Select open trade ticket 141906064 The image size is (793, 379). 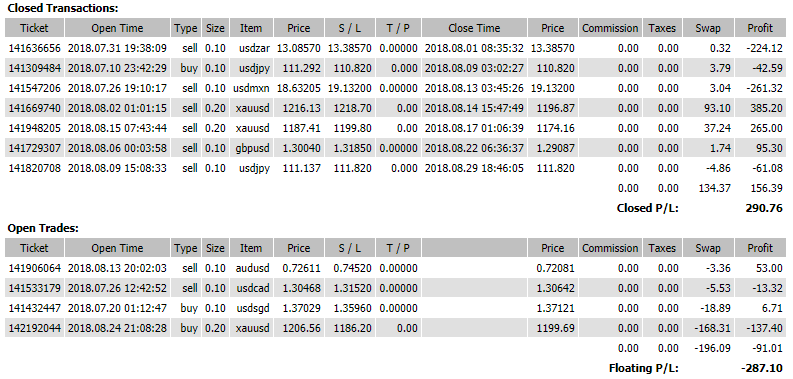pyautogui.click(x=34, y=268)
